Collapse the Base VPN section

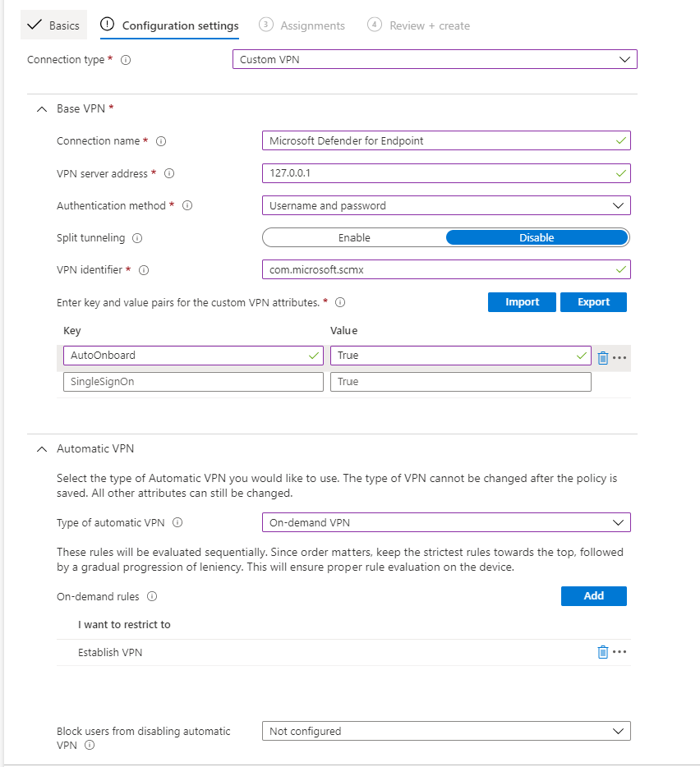coord(42,108)
